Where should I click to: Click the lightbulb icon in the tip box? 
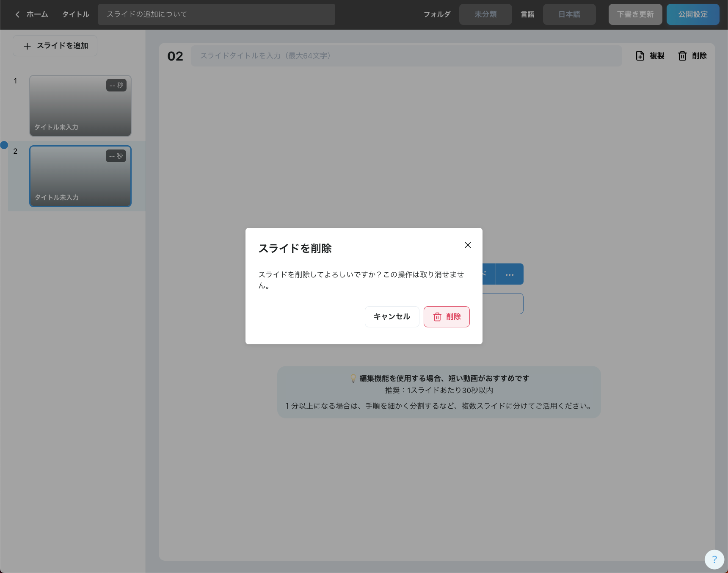(353, 378)
